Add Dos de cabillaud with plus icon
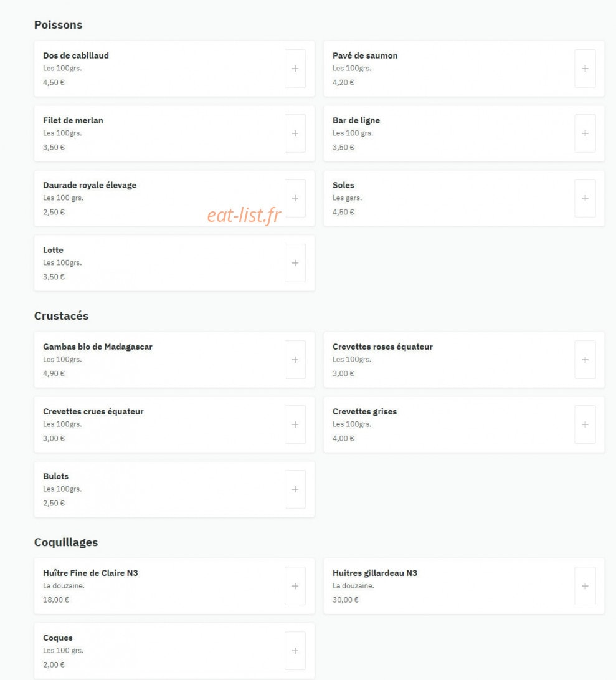The image size is (616, 680). [295, 69]
